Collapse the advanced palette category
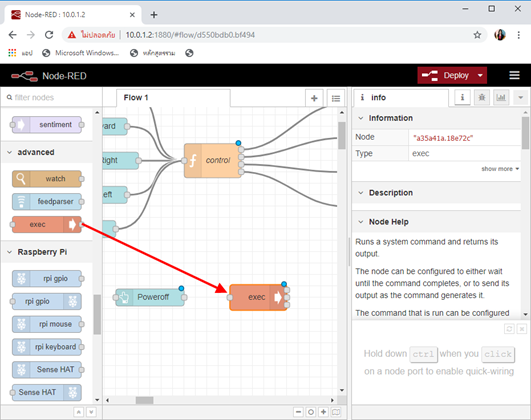 (x=47, y=152)
